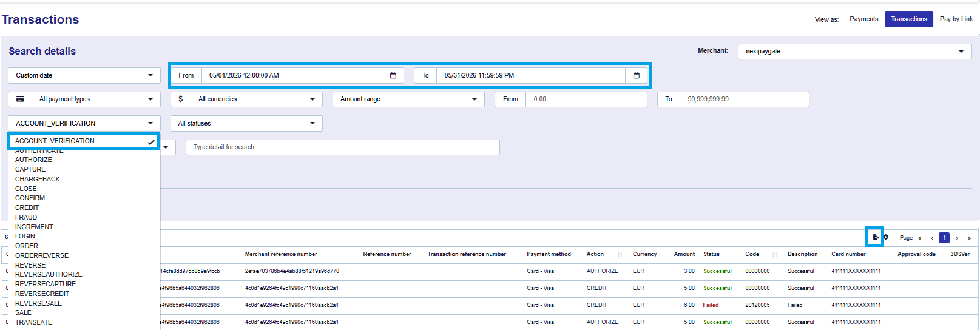Open the Amount range dropdown

point(408,99)
